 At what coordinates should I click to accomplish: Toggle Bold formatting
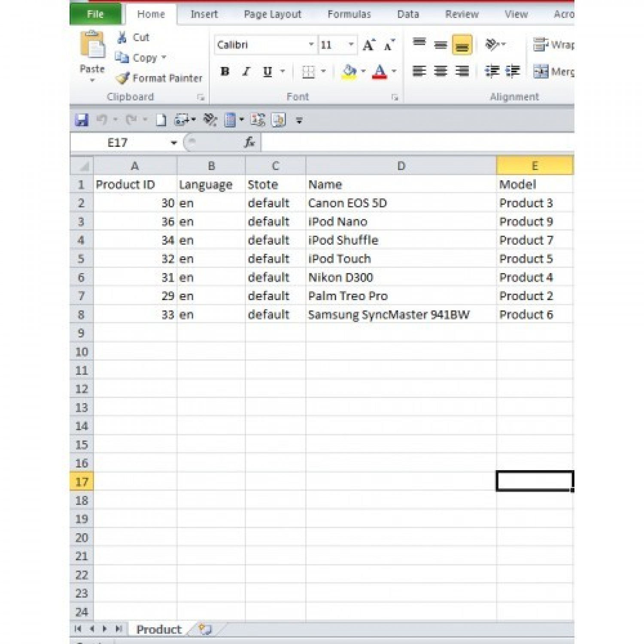pyautogui.click(x=225, y=72)
